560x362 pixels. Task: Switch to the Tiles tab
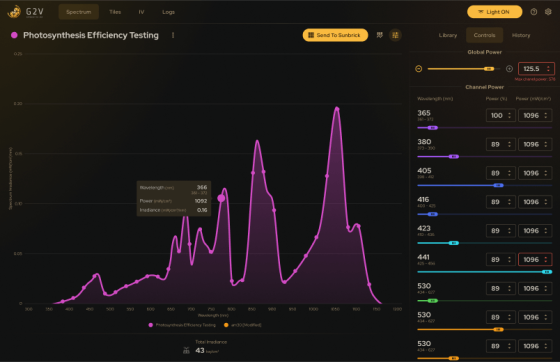[x=115, y=12]
